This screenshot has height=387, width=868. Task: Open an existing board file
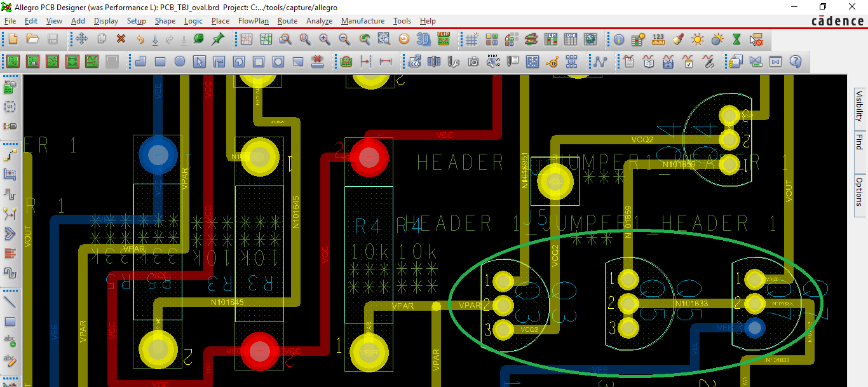(32, 39)
